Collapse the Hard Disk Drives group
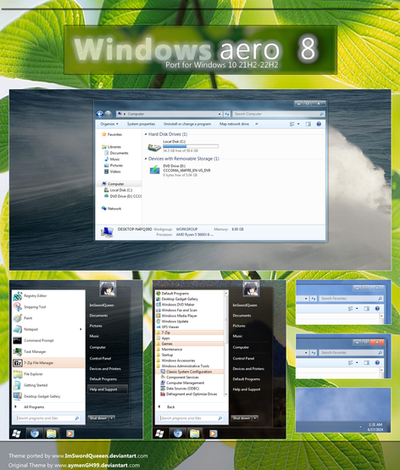The image size is (400, 470). point(146,134)
